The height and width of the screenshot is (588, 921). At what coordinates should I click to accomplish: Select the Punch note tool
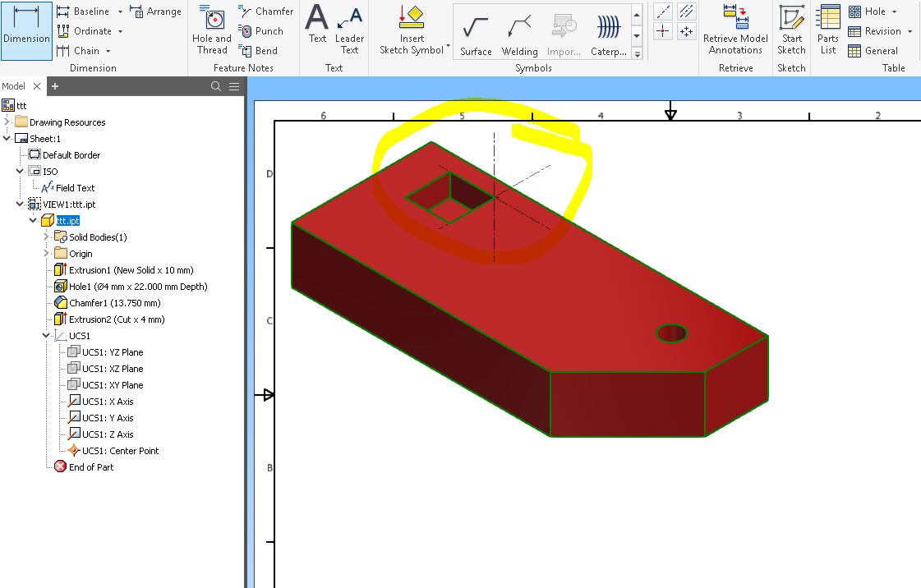click(261, 31)
